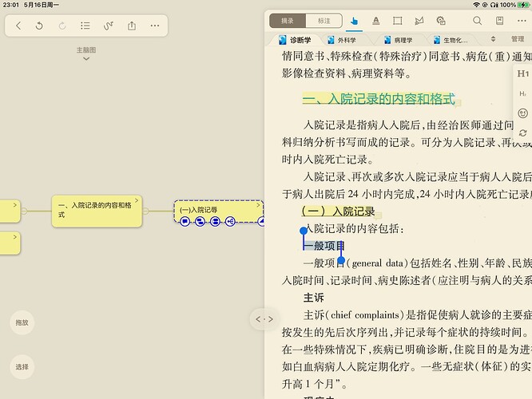The width and height of the screenshot is (532, 399).
Task: Undo the last mind map action
Action: point(39,26)
